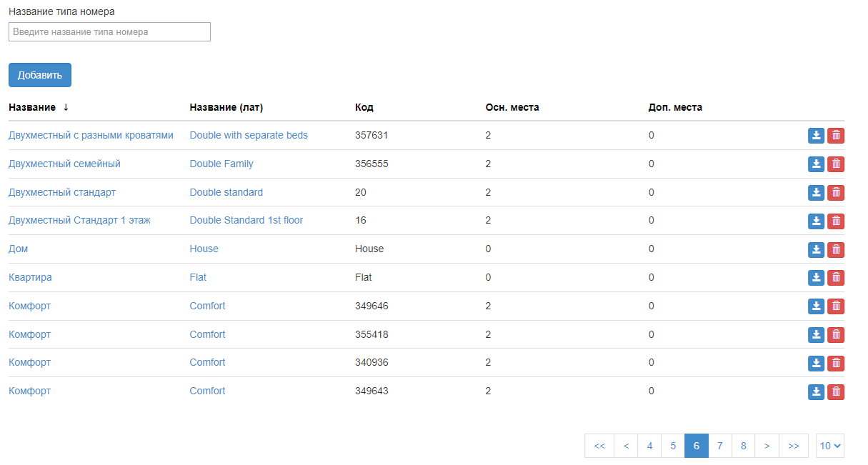Click trash icon for Comfort code 355418
This screenshot has width=868, height=465.
pos(835,335)
